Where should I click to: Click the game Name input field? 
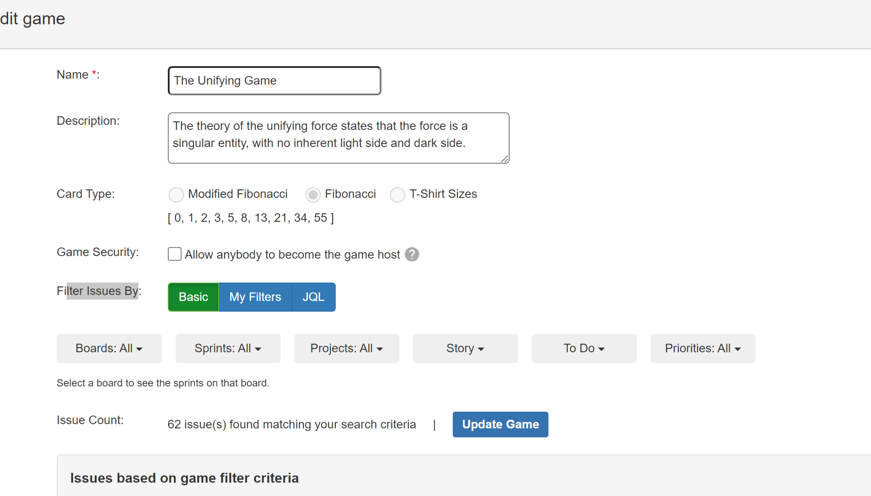tap(274, 81)
